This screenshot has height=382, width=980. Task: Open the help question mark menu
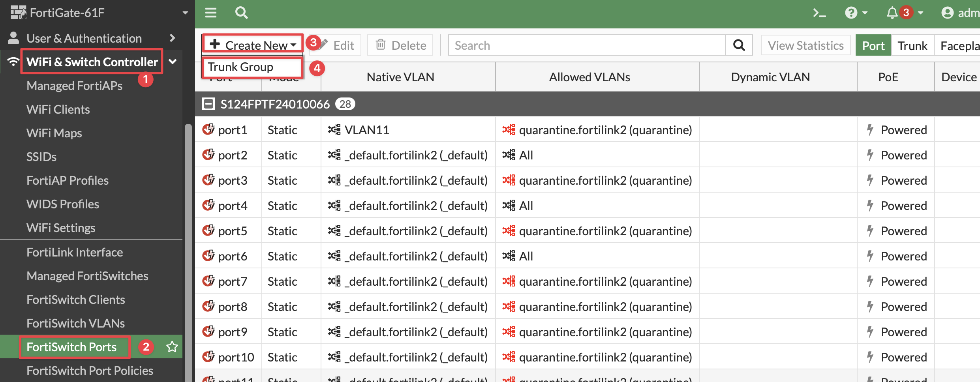tap(856, 13)
